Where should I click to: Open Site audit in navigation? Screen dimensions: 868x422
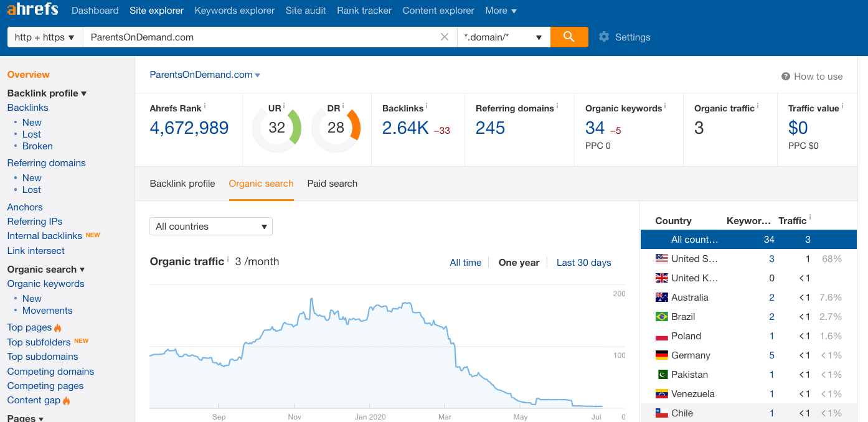(x=306, y=11)
